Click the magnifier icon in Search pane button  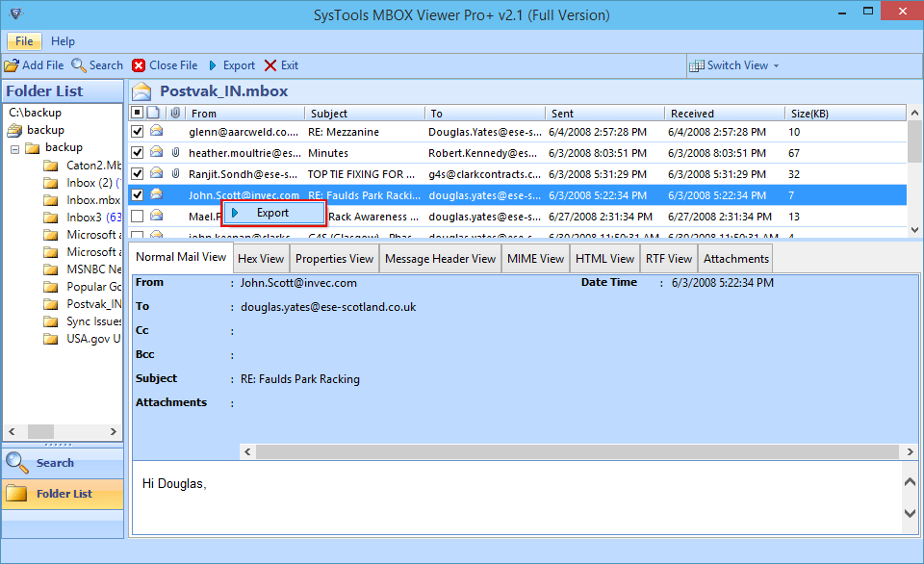16,463
